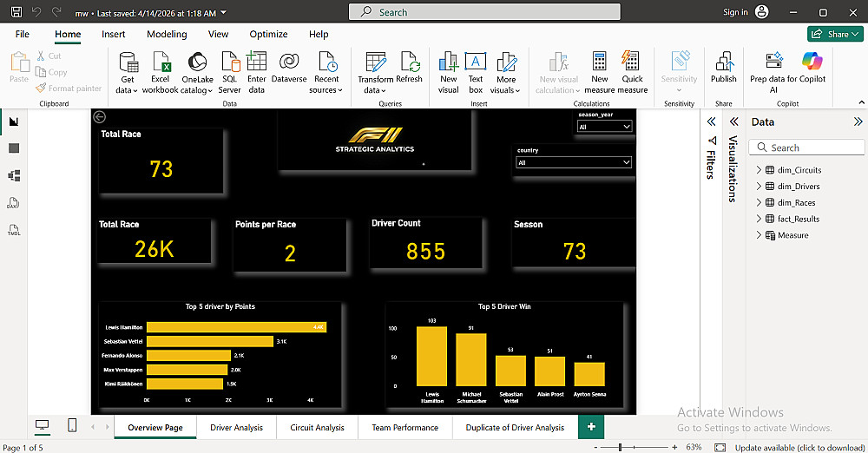The height and width of the screenshot is (453, 868).
Task: Click the zoom out minus button
Action: 595,447
